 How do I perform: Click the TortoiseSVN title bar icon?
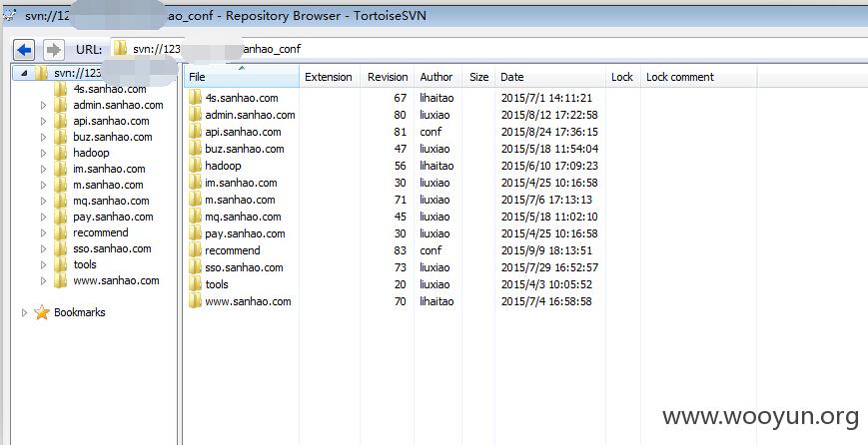(9, 15)
